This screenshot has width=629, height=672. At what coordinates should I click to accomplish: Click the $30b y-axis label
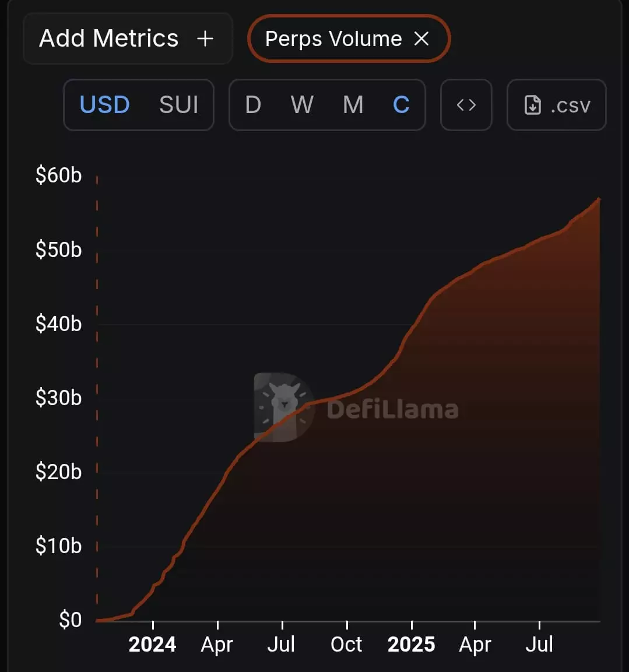pos(58,397)
